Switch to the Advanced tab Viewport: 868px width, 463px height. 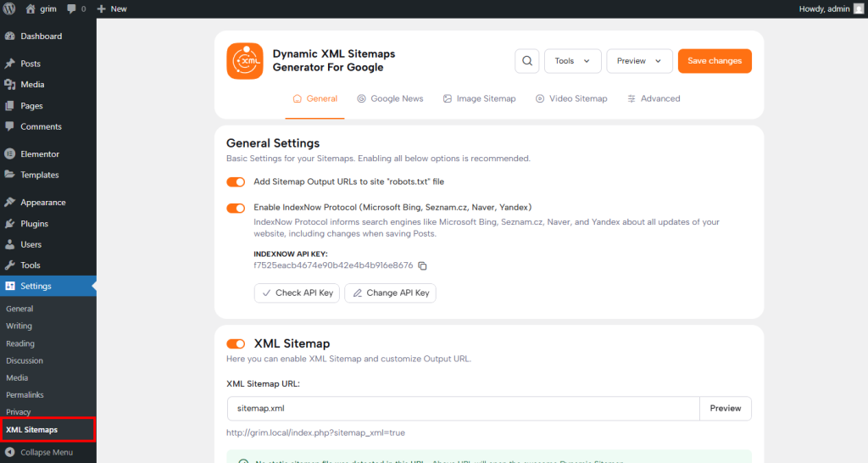654,98
